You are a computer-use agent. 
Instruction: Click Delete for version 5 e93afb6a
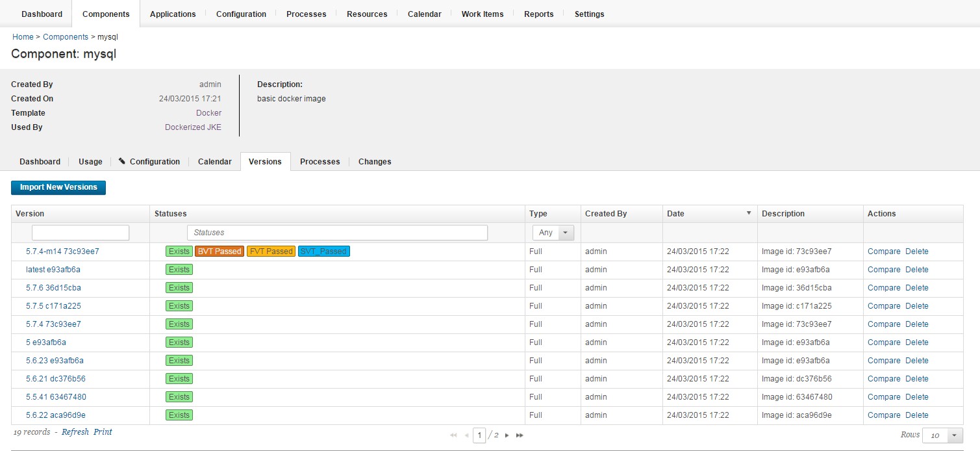pos(917,342)
